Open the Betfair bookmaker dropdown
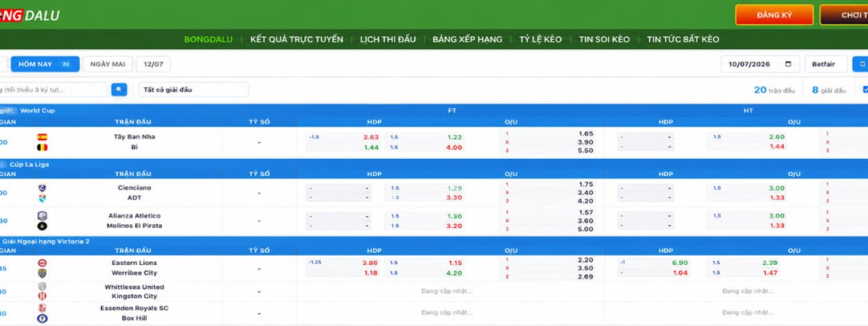This screenshot has height=326, width=868. point(826,65)
